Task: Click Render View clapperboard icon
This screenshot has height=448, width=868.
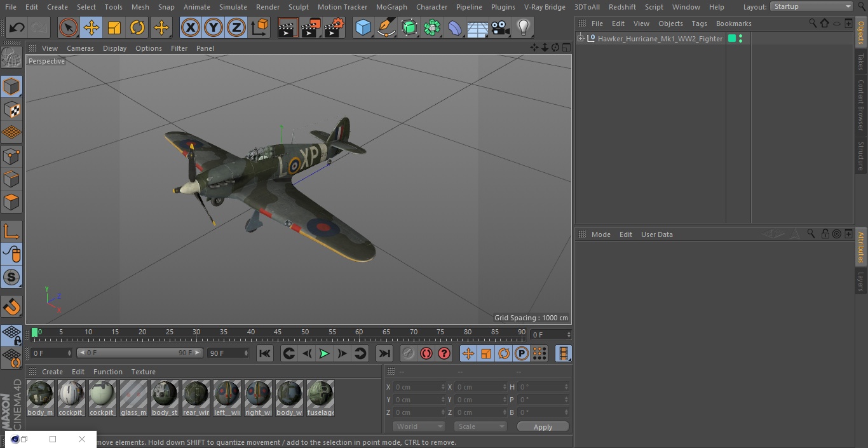Action: (x=288, y=27)
